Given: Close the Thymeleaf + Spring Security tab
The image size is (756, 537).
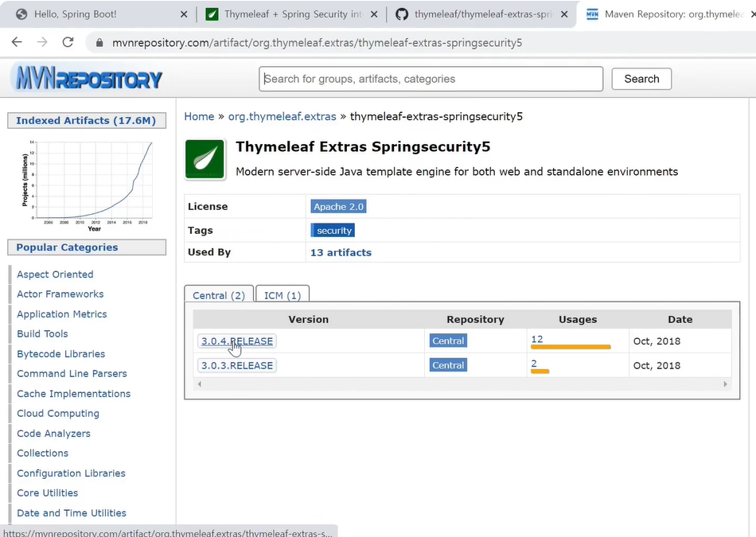Looking at the screenshot, I should (x=374, y=14).
